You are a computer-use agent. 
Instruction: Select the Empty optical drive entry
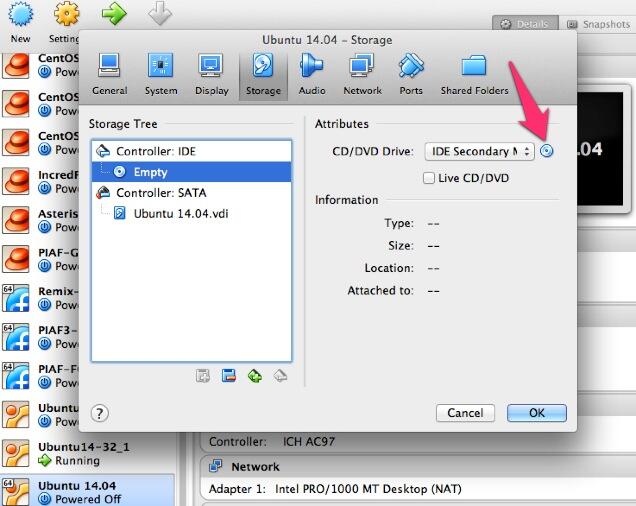point(191,172)
